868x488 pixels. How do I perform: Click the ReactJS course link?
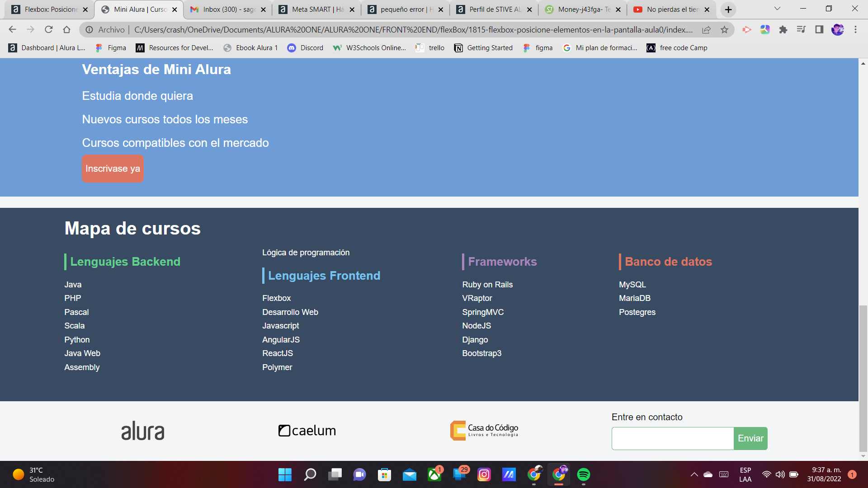(x=278, y=353)
